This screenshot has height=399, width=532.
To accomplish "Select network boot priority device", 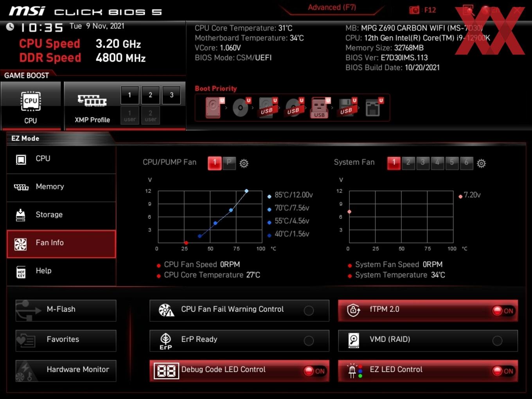I will point(374,108).
